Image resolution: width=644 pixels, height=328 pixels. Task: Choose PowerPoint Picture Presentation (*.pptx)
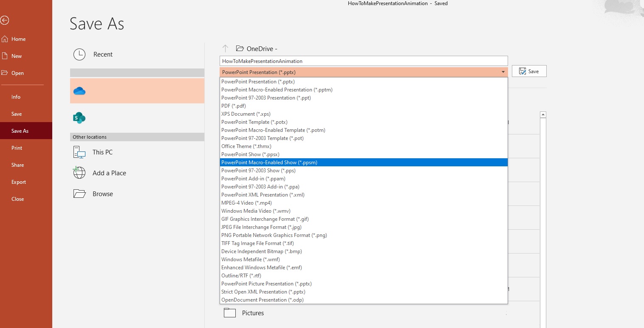(364, 284)
